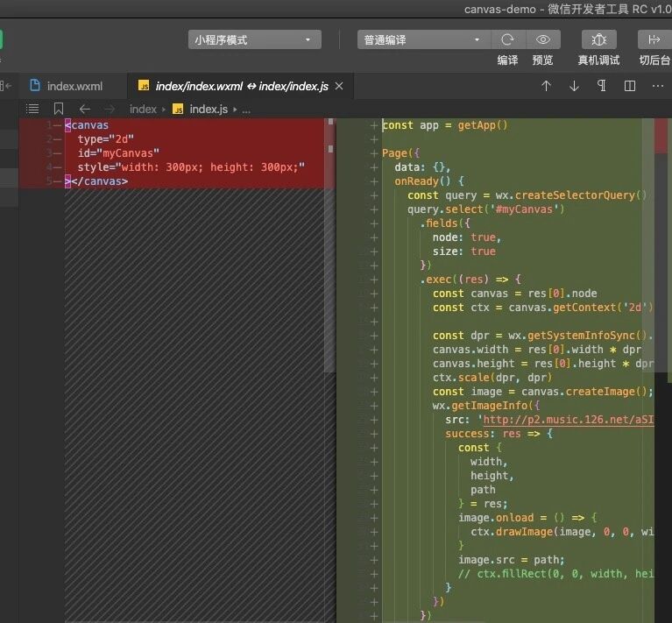Click the breadcrumb ellipsis after index.js
The width and height of the screenshot is (672, 623).
[x=246, y=110]
